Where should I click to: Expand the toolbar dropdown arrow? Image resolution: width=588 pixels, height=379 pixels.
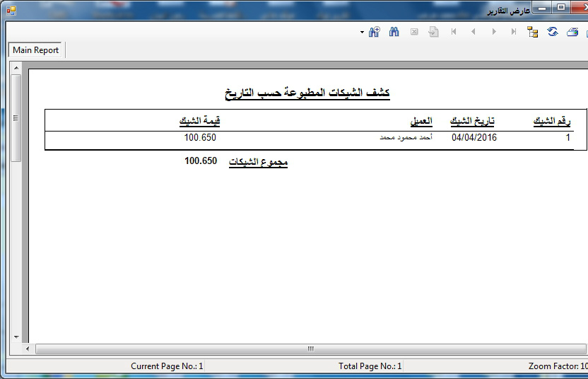tap(362, 33)
